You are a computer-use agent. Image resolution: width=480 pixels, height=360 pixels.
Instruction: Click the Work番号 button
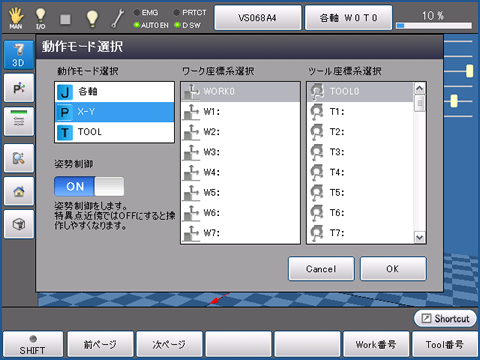376,345
